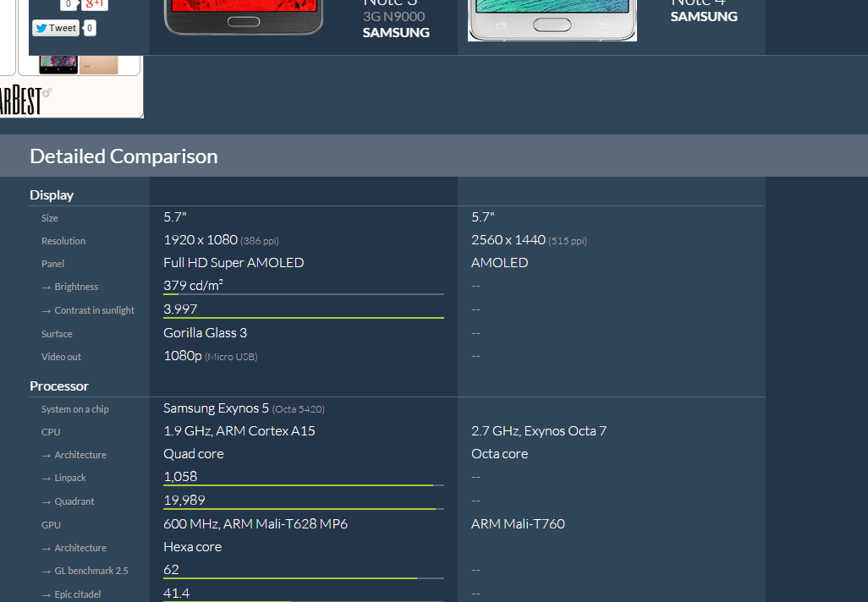The image size is (868, 602).
Task: Click the ARM Mali-T760 GPU value
Action: tap(518, 523)
